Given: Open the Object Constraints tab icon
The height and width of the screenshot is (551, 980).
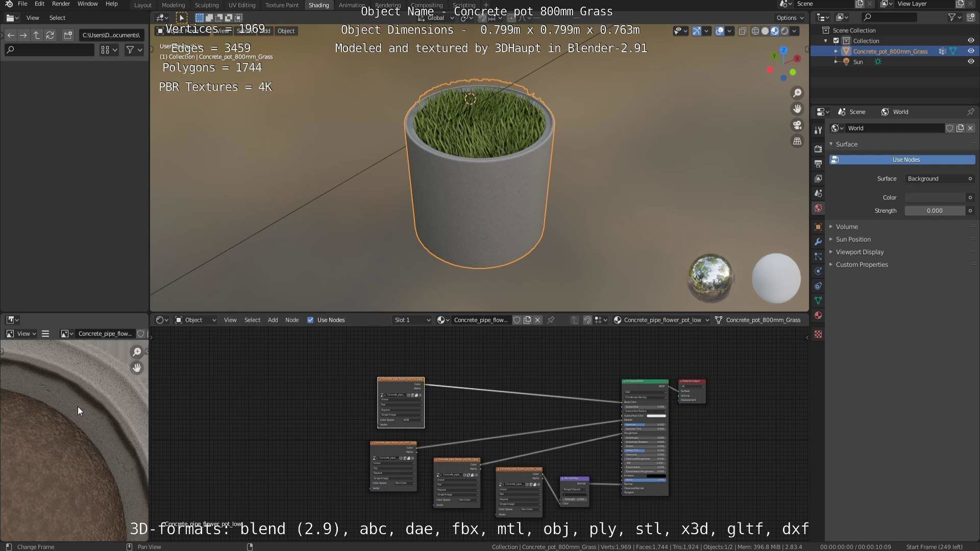Looking at the screenshot, I should click(818, 286).
